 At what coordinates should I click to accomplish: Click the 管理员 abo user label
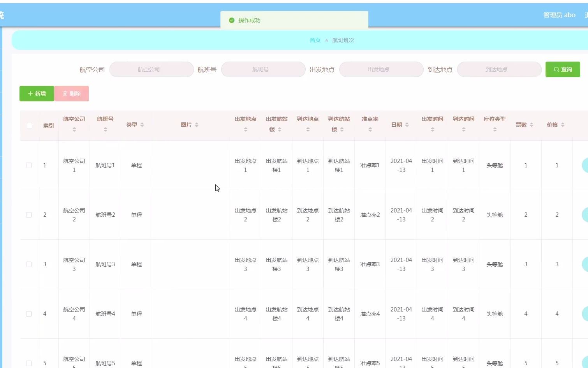559,15
